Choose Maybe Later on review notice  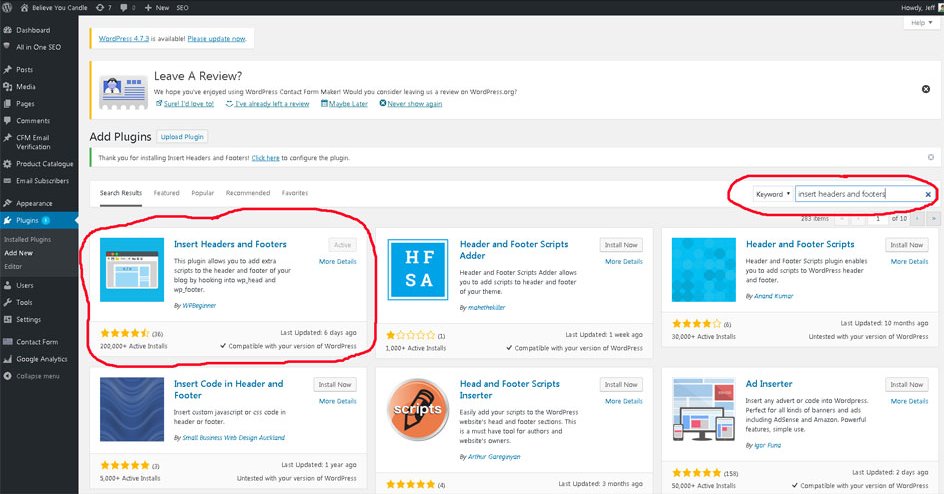tap(348, 103)
